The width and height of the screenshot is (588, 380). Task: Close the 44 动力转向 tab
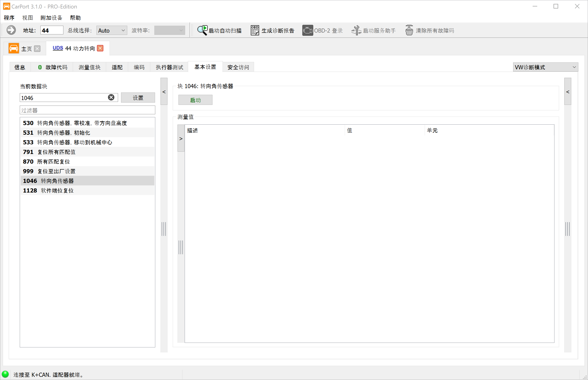click(x=100, y=48)
